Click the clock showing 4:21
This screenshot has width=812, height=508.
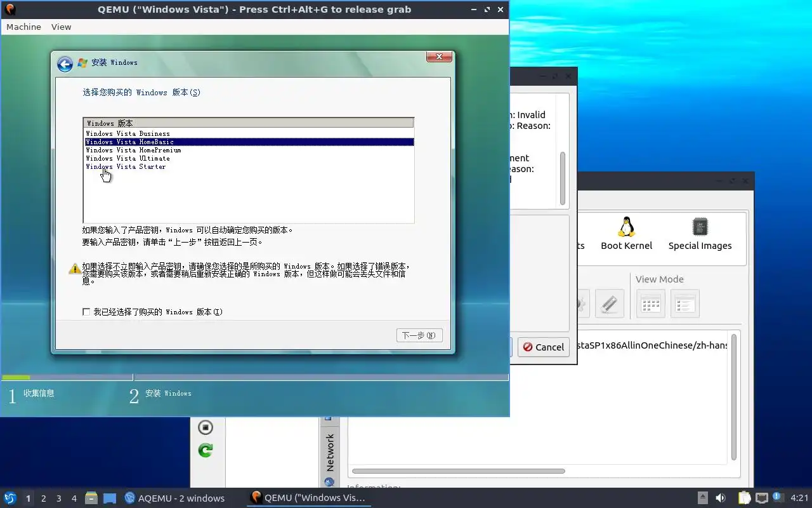tap(799, 498)
